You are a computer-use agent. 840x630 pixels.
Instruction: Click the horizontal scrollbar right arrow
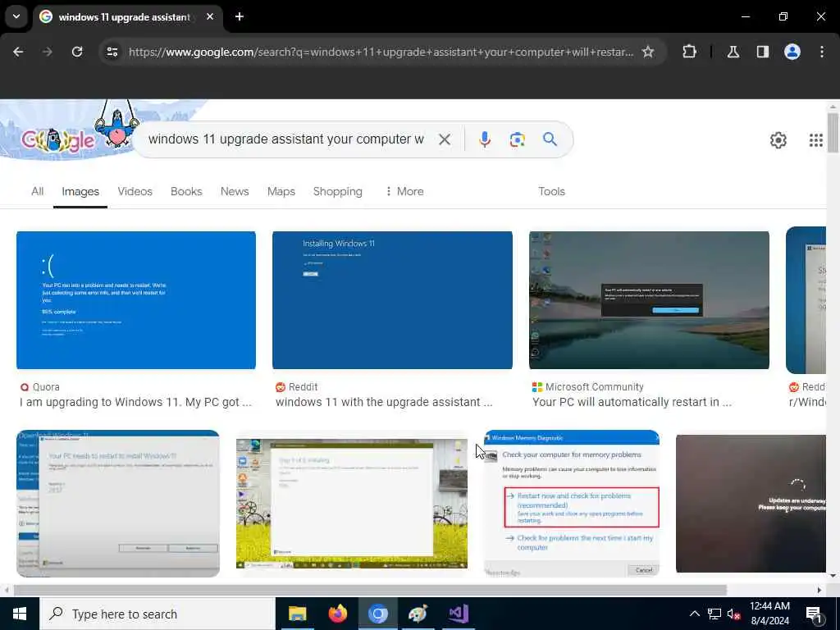[x=819, y=590]
